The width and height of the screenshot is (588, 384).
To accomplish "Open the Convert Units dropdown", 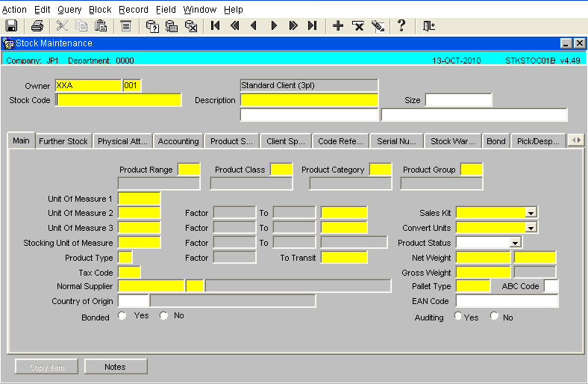I will point(531,228).
